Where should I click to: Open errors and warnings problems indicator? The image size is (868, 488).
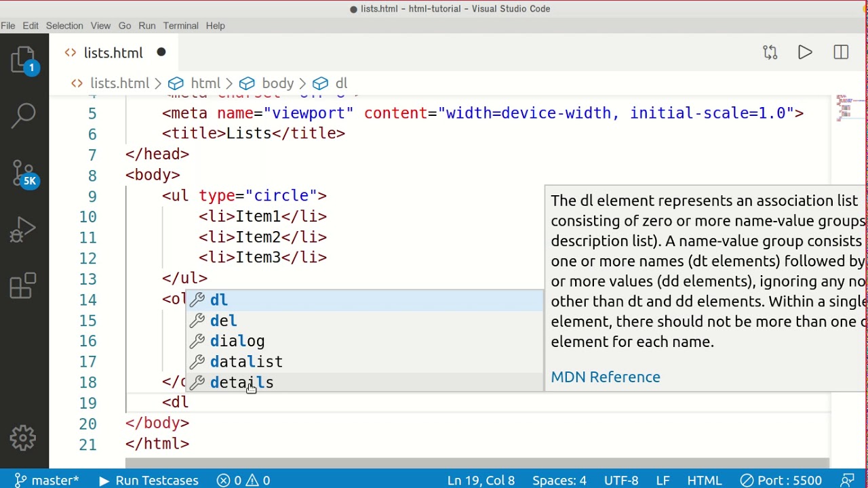tap(243, 480)
